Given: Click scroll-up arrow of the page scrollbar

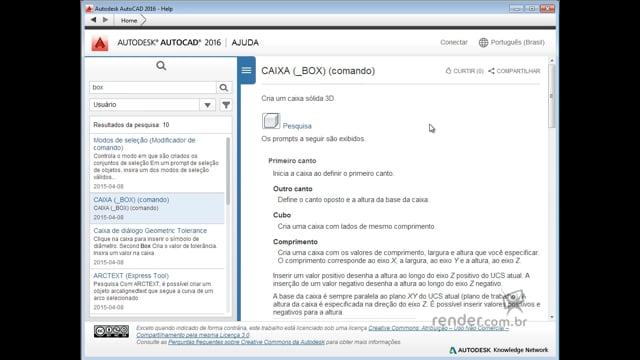Looking at the screenshot, I should 552,60.
